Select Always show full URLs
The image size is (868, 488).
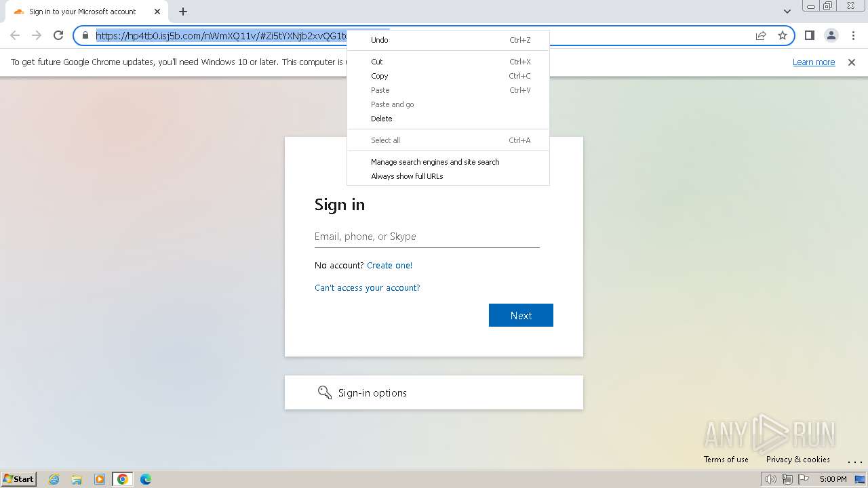(x=448, y=176)
